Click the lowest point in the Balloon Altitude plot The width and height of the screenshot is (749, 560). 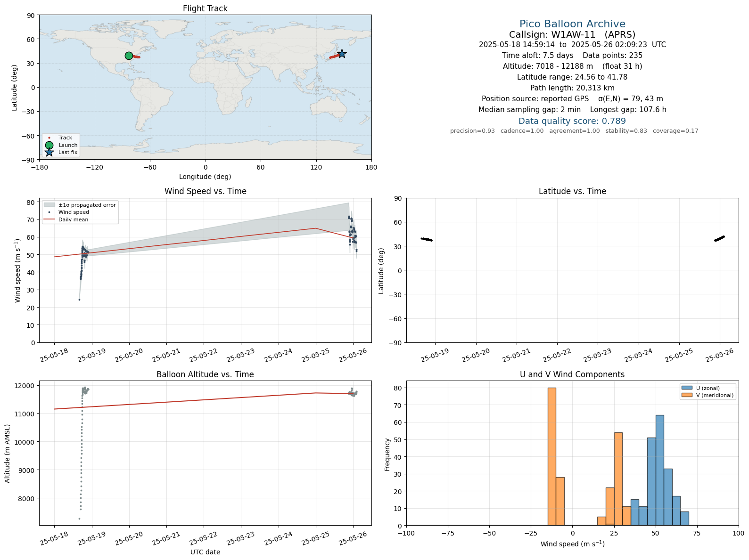pos(79,519)
